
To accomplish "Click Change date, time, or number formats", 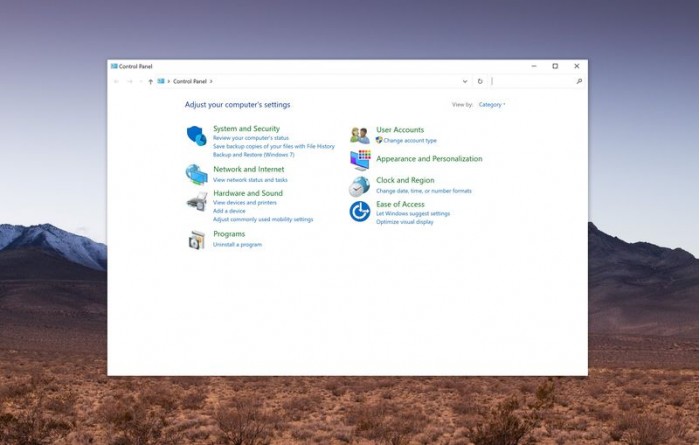I will pos(424,191).
